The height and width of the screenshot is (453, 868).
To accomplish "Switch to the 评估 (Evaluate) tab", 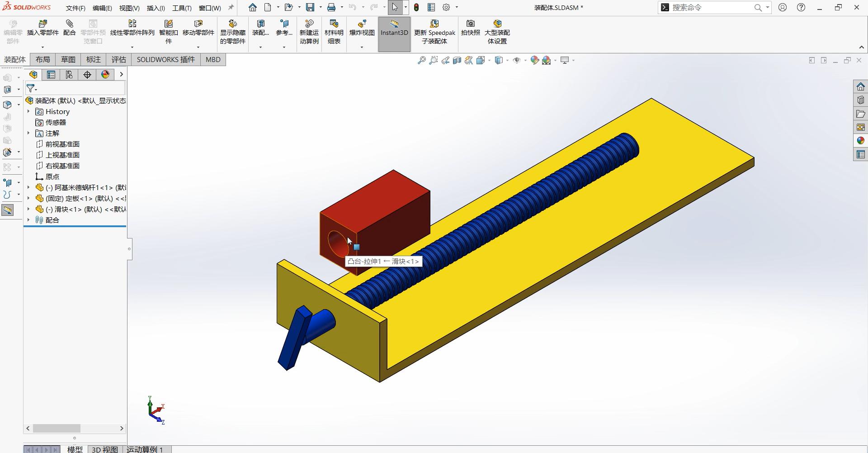I will click(118, 60).
